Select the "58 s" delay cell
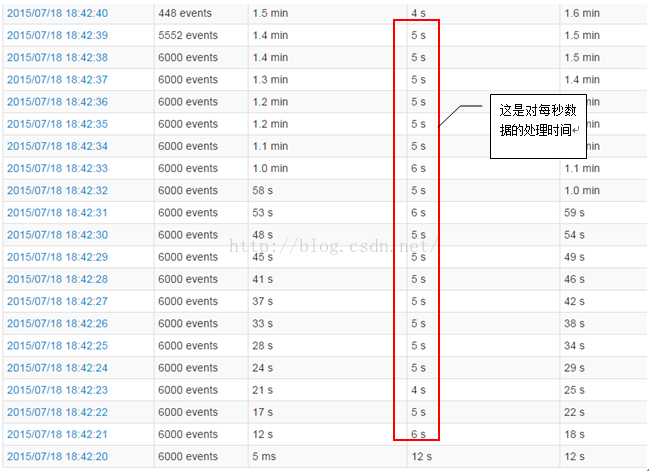 pos(263,191)
